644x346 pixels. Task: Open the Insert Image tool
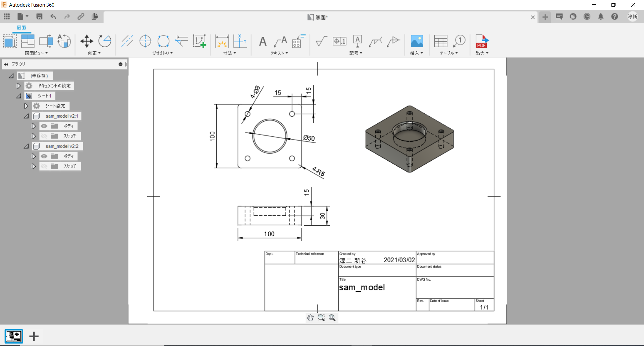(417, 41)
